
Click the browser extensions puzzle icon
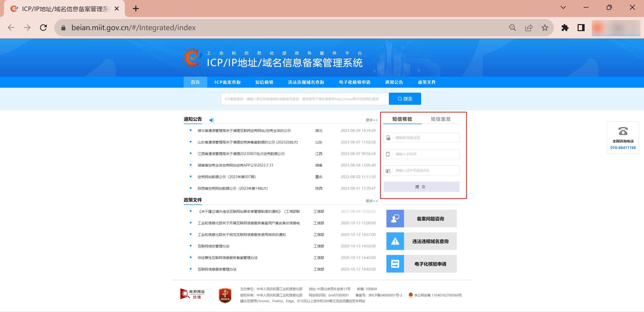pyautogui.click(x=565, y=28)
